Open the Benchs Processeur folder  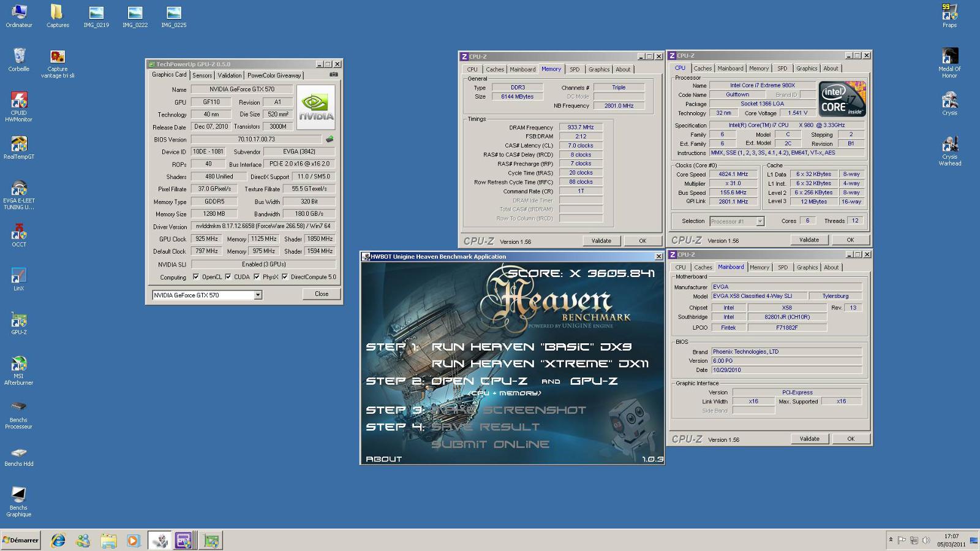[x=19, y=414]
